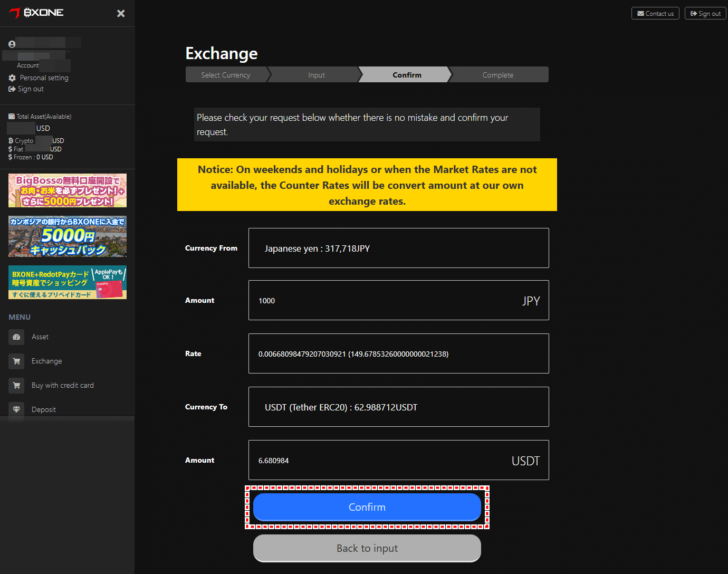728x574 pixels.
Task: Click the USDT amount field showing 6.680984
Action: (399, 460)
